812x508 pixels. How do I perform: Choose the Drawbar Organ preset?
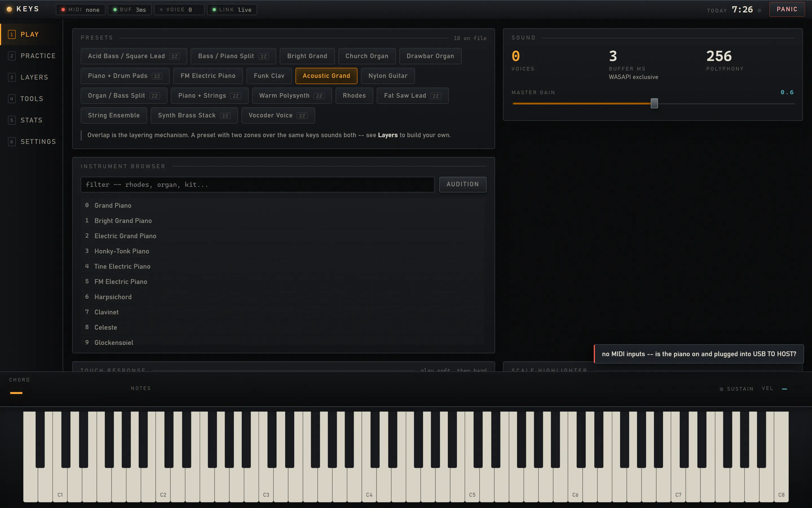[430, 56]
